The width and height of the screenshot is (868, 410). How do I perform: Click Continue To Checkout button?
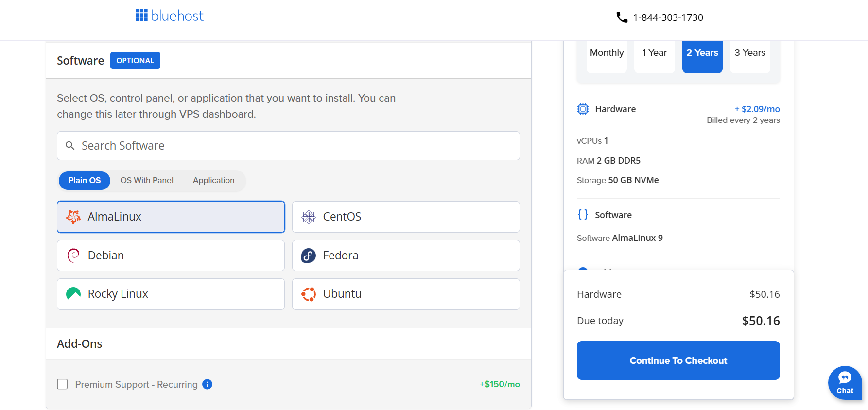678,360
